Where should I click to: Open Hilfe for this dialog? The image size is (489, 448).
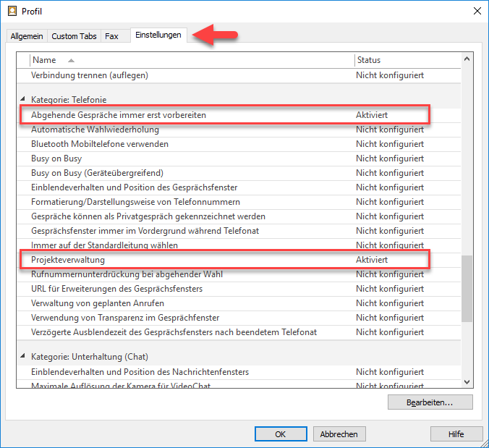pos(456,434)
